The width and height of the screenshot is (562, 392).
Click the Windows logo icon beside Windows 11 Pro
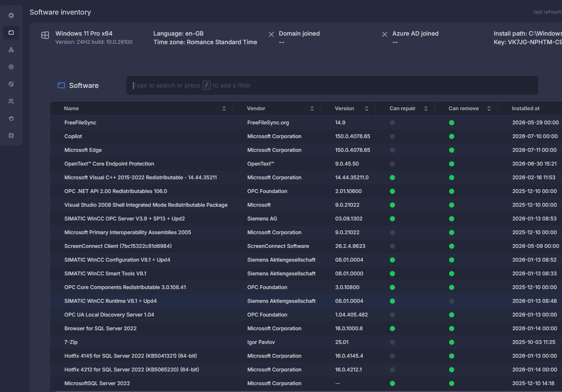45,35
